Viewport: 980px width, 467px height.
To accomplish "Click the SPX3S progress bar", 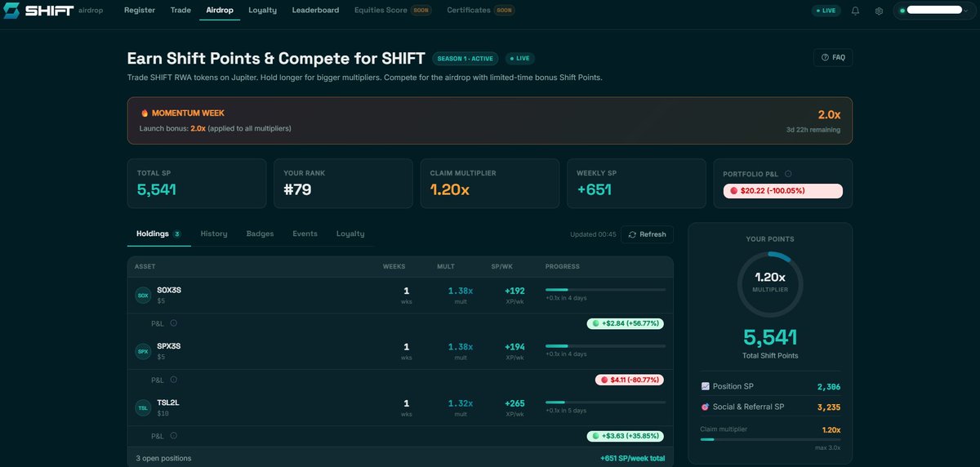I will click(605, 345).
